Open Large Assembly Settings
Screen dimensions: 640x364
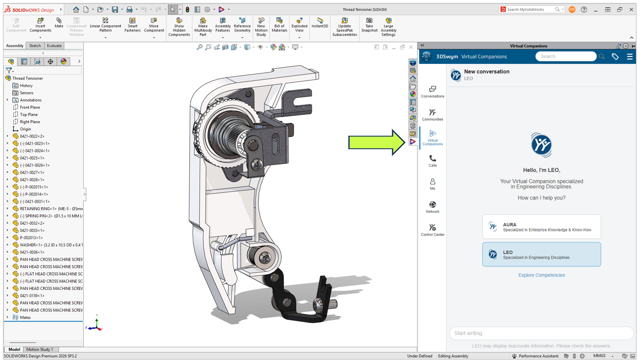pyautogui.click(x=388, y=27)
